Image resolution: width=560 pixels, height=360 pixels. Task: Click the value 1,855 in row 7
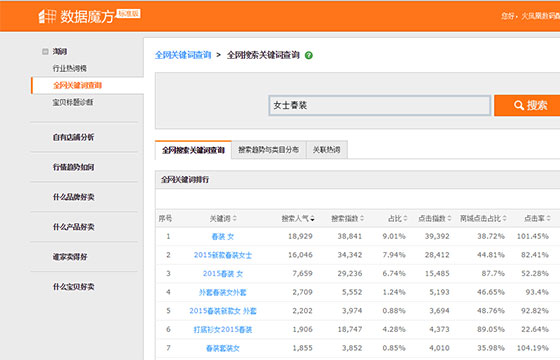click(x=302, y=348)
